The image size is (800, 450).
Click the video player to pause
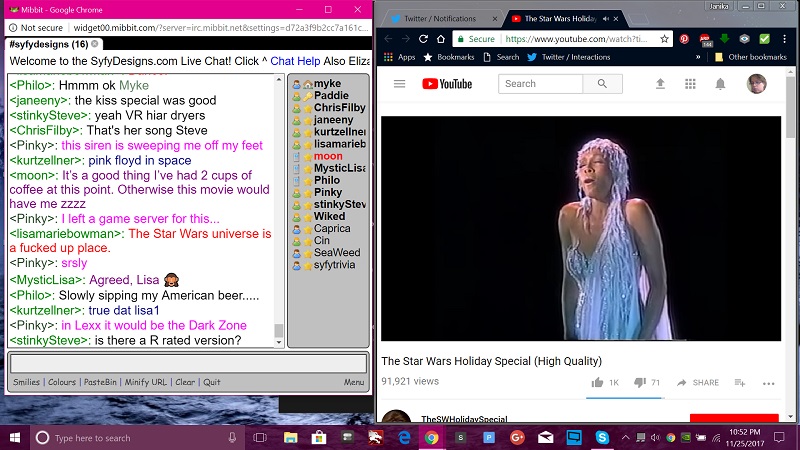[x=581, y=228]
